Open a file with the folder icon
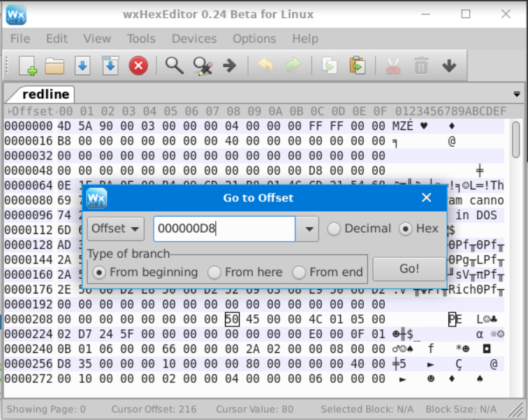The height and width of the screenshot is (420, 528). point(54,65)
